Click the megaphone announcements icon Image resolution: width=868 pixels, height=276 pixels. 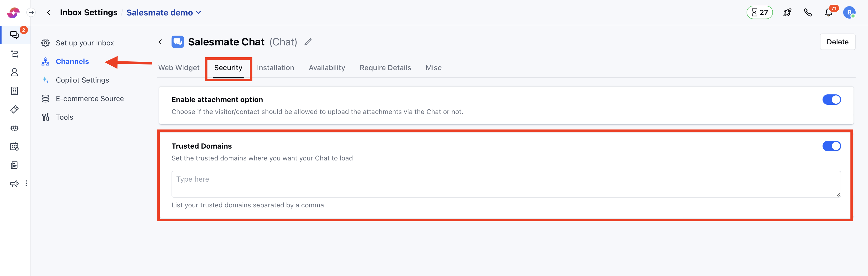click(x=14, y=183)
